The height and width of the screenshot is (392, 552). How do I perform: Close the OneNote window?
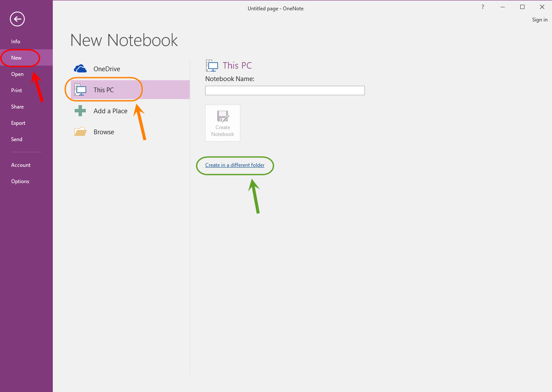542,7
